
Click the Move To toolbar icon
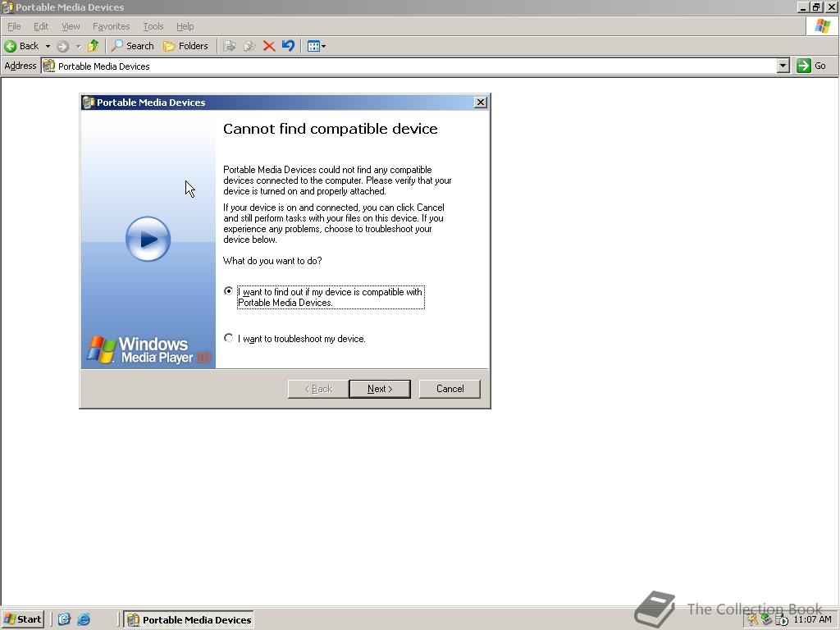tap(230, 46)
